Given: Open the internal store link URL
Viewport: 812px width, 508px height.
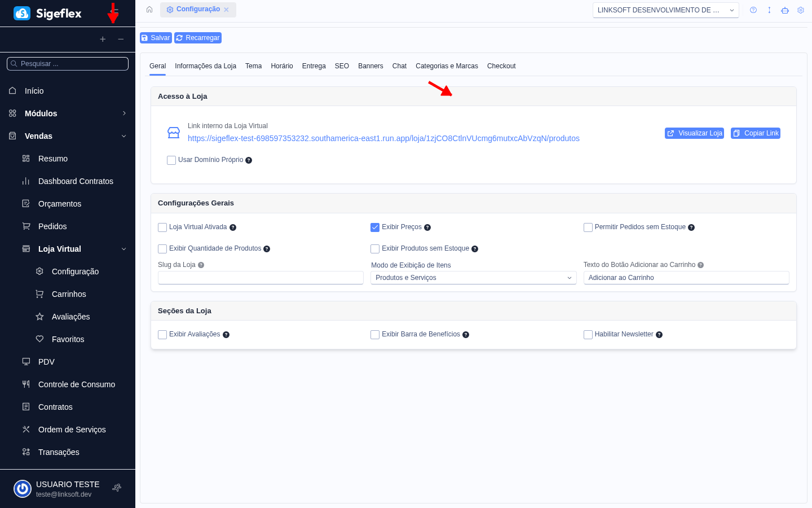Looking at the screenshot, I should [383, 138].
